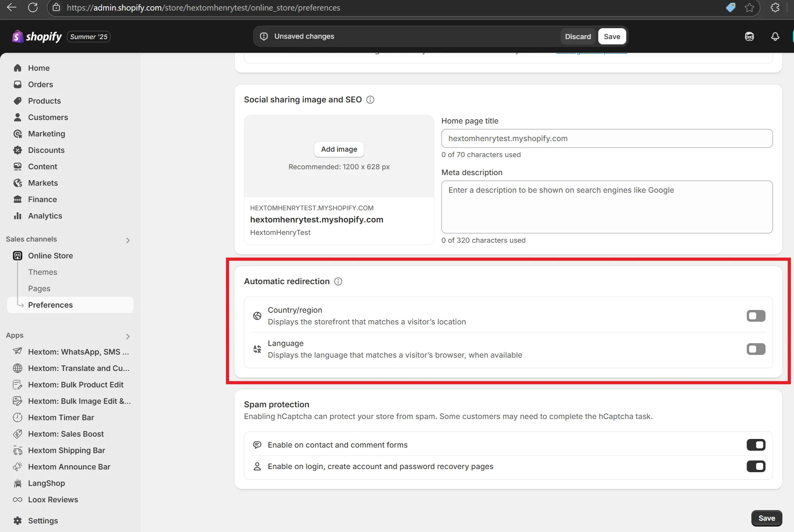Click the bottom Save button
This screenshot has height=532, width=794.
(766, 518)
